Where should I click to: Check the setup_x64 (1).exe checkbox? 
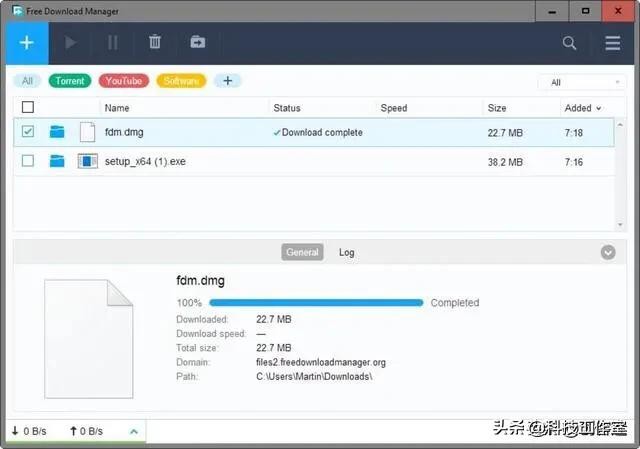[28, 161]
